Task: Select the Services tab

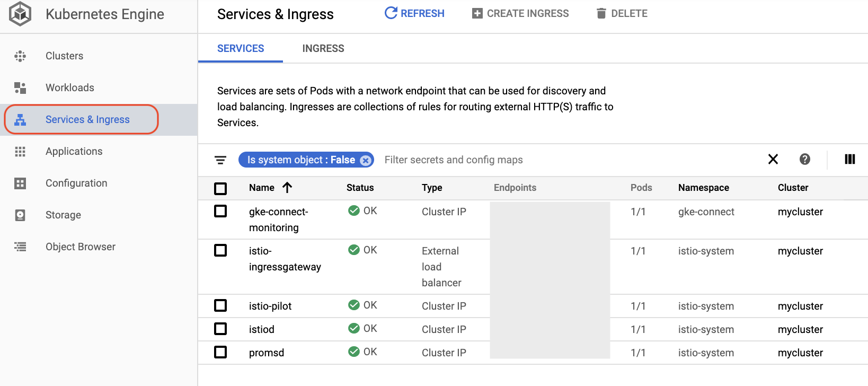Action: pyautogui.click(x=241, y=49)
